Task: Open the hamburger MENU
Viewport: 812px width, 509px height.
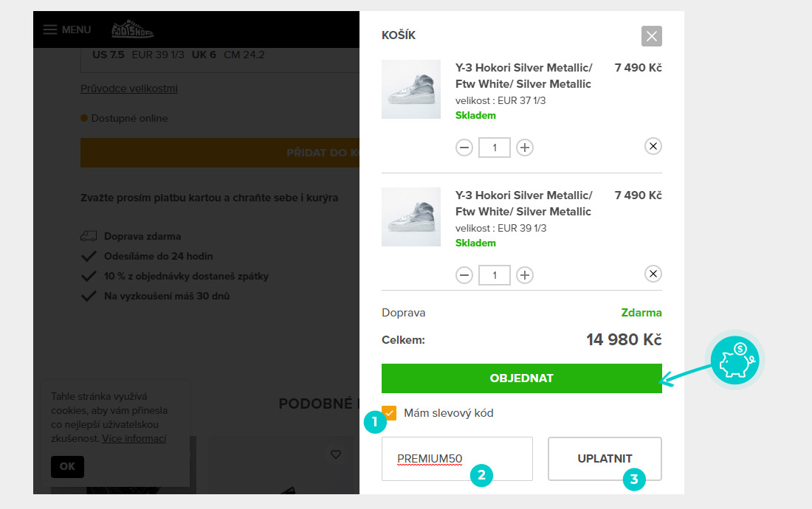Action: [x=66, y=30]
